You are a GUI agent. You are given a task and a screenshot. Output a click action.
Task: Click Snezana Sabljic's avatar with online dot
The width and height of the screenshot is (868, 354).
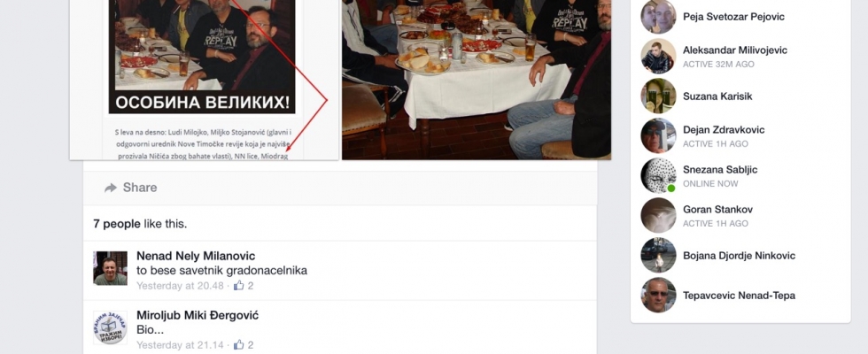pyautogui.click(x=658, y=176)
